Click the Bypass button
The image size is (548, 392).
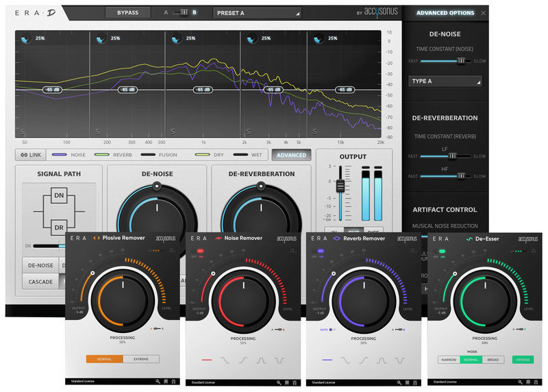pyautogui.click(x=128, y=12)
